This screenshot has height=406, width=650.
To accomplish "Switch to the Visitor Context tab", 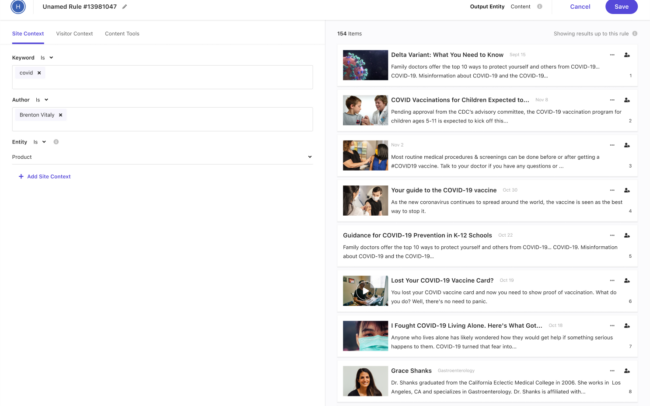I will tap(74, 34).
